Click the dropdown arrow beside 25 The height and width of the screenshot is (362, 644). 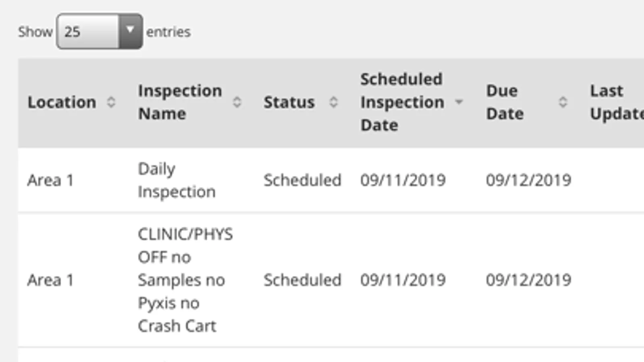(x=130, y=31)
